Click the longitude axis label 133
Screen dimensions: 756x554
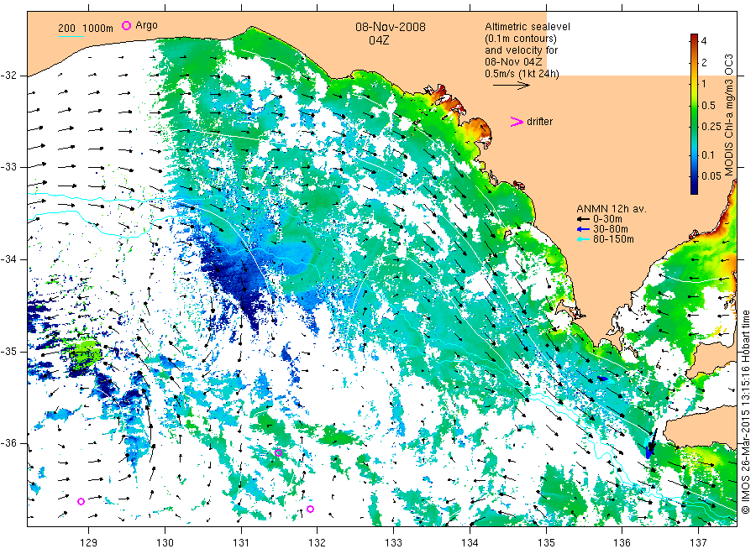tap(393, 543)
